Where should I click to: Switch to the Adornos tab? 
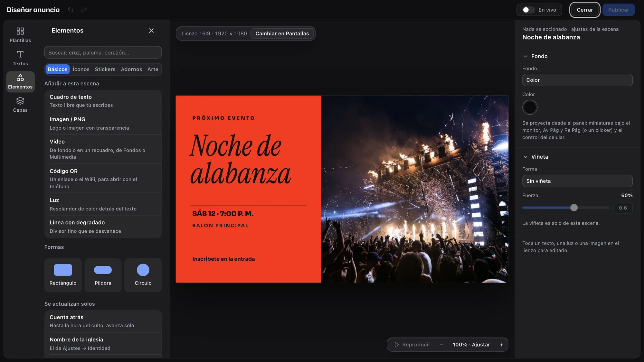click(x=131, y=69)
